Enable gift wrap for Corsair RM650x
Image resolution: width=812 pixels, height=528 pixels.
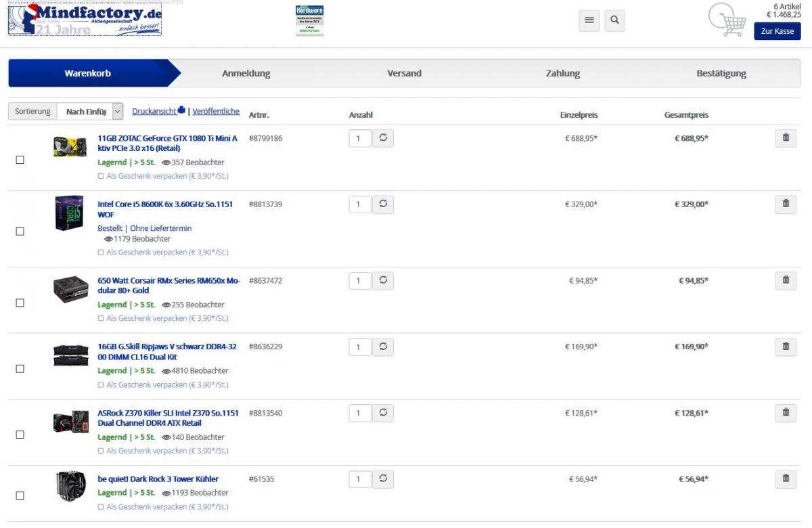[101, 318]
